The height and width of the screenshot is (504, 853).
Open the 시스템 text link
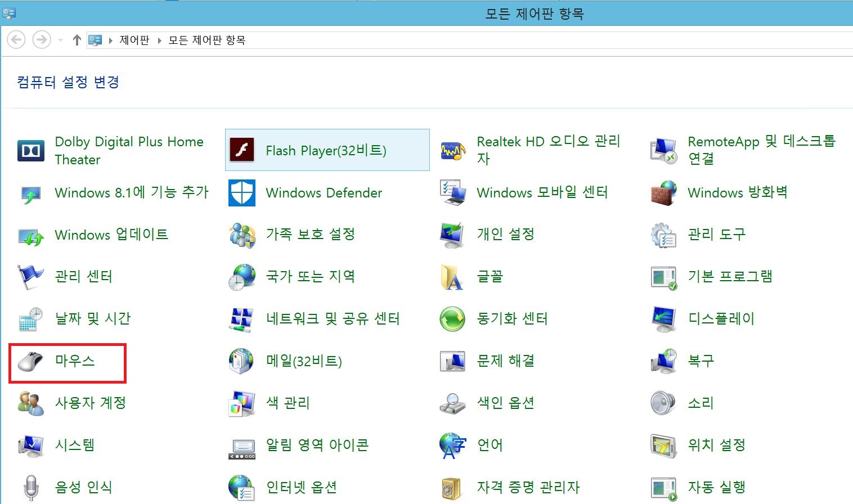[x=75, y=445]
